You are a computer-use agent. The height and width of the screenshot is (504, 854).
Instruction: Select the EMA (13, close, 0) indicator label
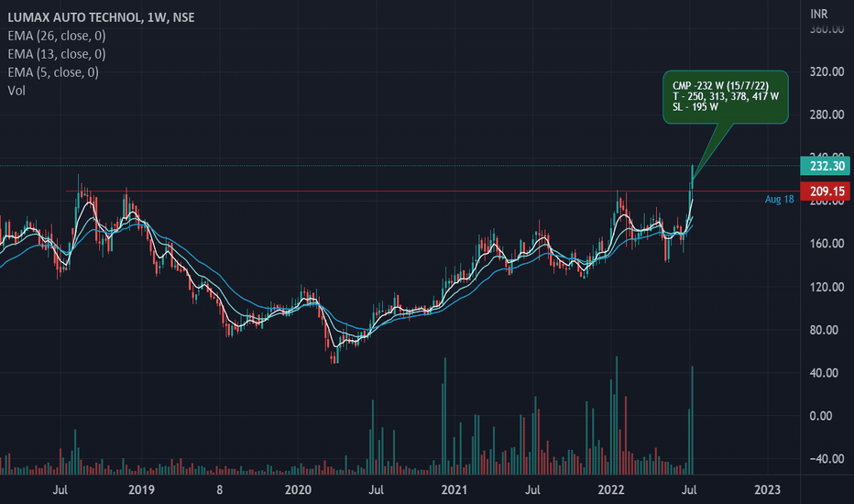(x=57, y=54)
